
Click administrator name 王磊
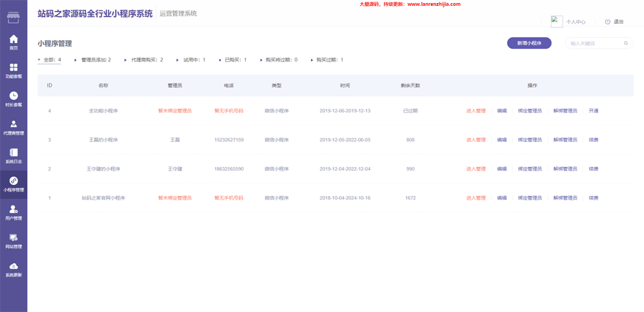pyautogui.click(x=175, y=140)
